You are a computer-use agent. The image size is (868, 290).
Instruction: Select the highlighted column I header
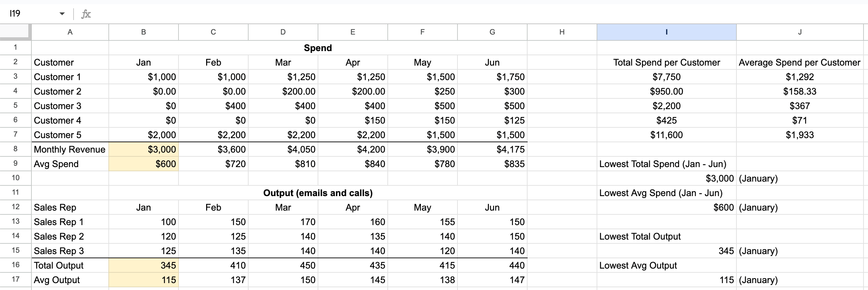pos(666,32)
